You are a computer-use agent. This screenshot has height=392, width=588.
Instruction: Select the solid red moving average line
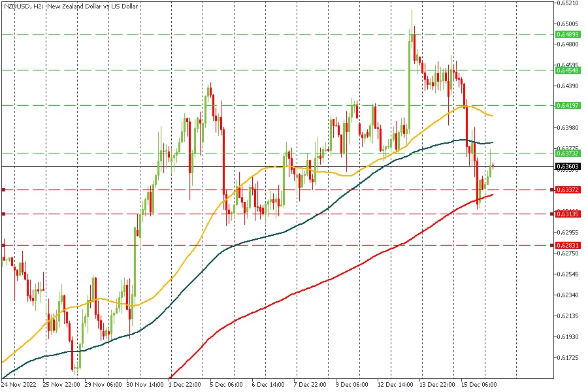(338, 276)
